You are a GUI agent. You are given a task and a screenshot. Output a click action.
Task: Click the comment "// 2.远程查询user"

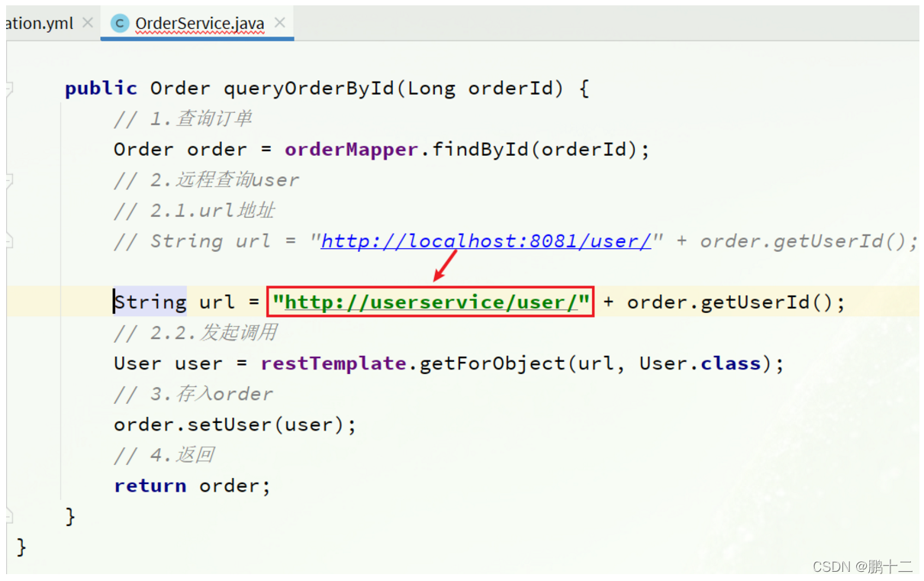click(x=207, y=180)
